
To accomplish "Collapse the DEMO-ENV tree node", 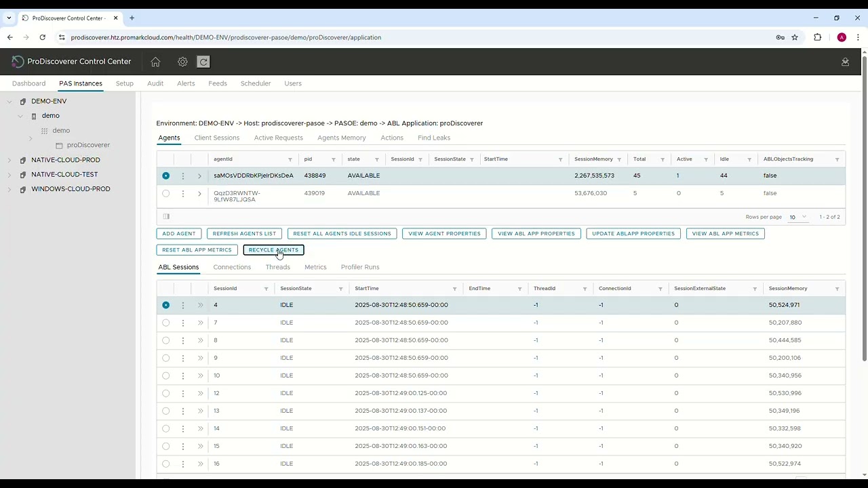I will [x=9, y=102].
